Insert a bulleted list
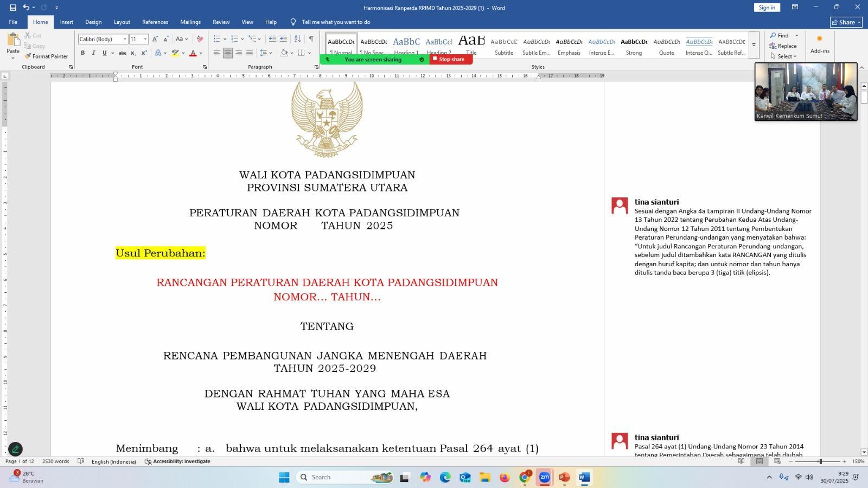The image size is (868, 488). 216,39
